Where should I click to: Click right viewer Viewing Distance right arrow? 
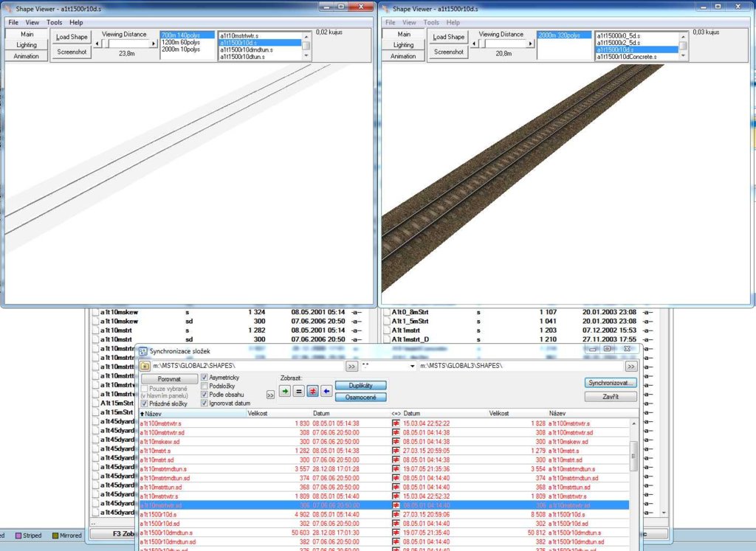point(531,44)
